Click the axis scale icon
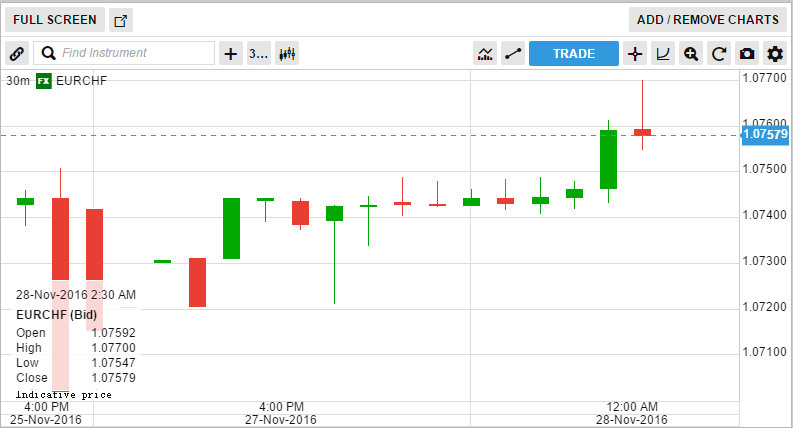 [x=663, y=54]
